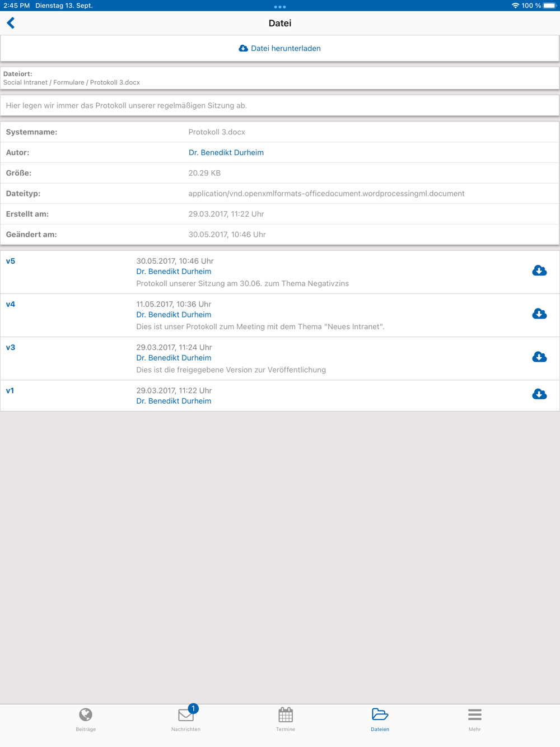Click the Dateityp value wordprocessingml.document
The width and height of the screenshot is (560, 747).
(326, 194)
